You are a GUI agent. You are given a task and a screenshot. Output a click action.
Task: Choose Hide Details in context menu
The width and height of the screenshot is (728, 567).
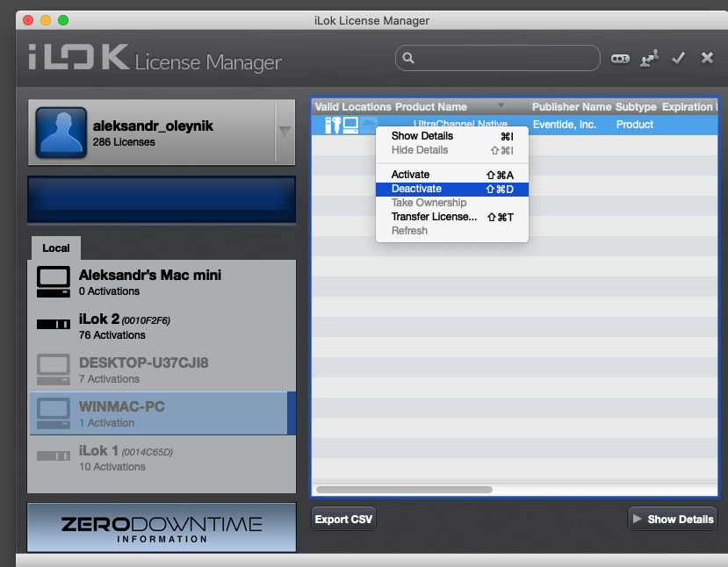pyautogui.click(x=451, y=150)
